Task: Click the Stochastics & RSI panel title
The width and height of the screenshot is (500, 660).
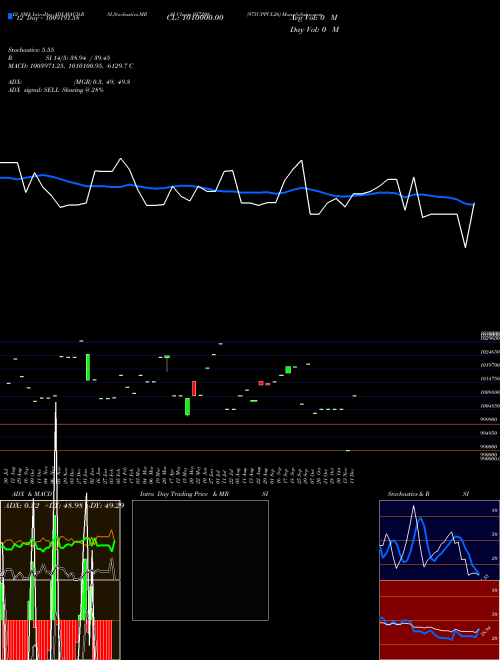Action: tap(428, 494)
